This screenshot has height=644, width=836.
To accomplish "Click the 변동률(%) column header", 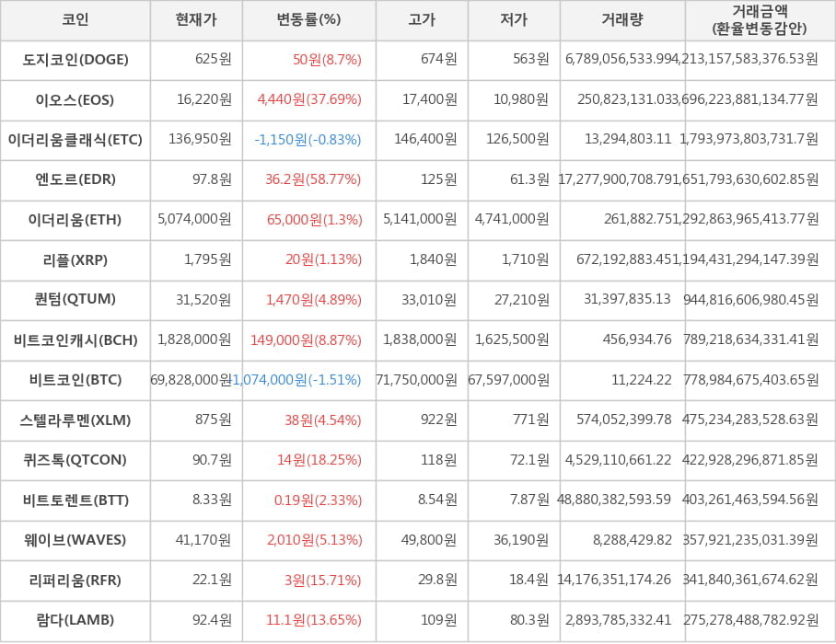I will [308, 19].
